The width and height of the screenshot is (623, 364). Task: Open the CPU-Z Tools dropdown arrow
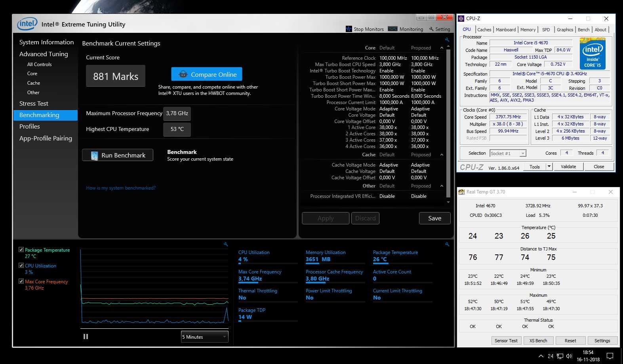tap(549, 167)
